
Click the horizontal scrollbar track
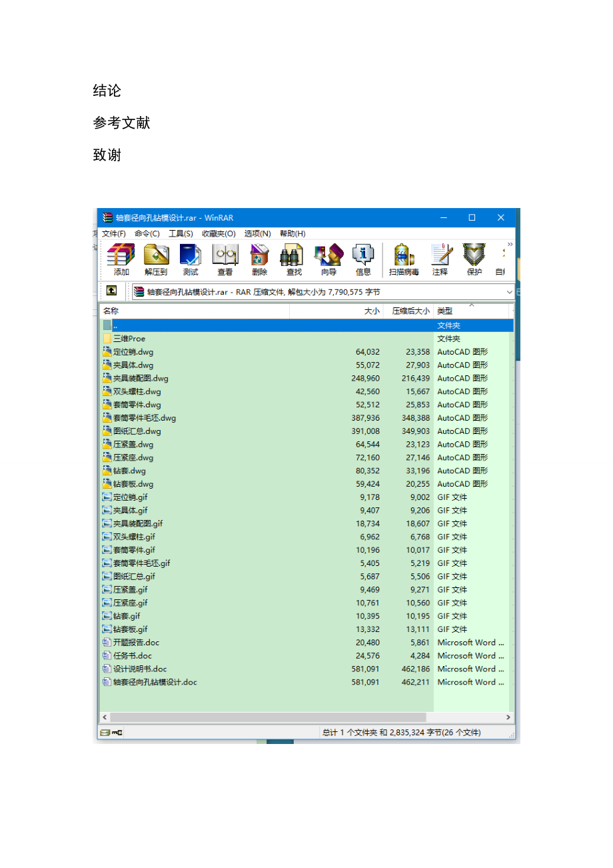(306, 717)
